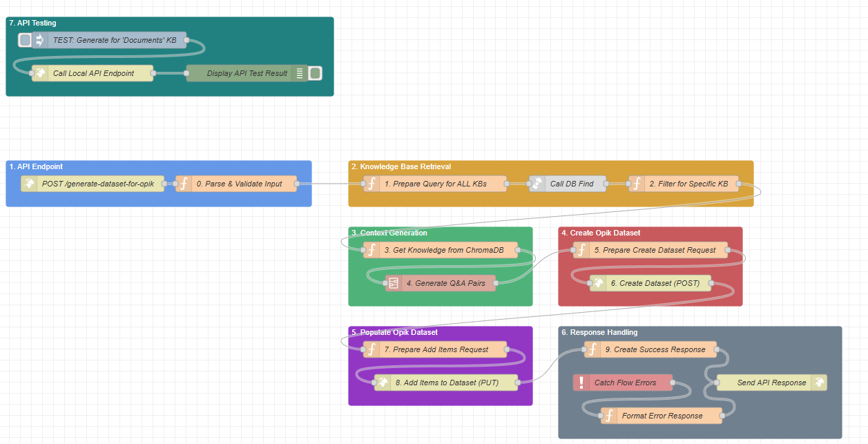Click input port of Send API Response node
The height and width of the screenshot is (444, 868).
[x=717, y=383]
